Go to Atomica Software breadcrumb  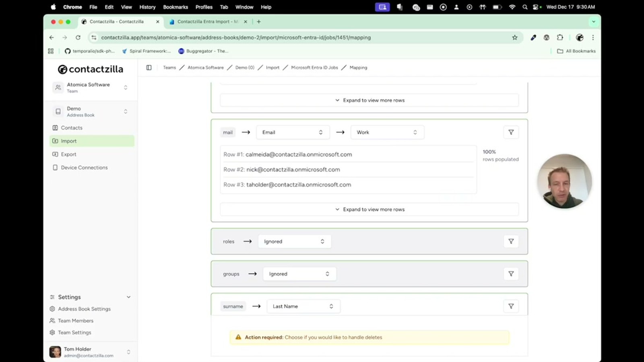pos(206,68)
